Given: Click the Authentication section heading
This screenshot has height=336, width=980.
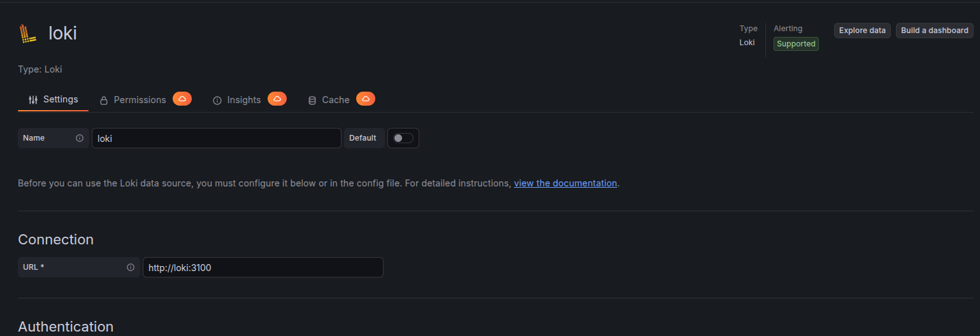Looking at the screenshot, I should tap(66, 326).
